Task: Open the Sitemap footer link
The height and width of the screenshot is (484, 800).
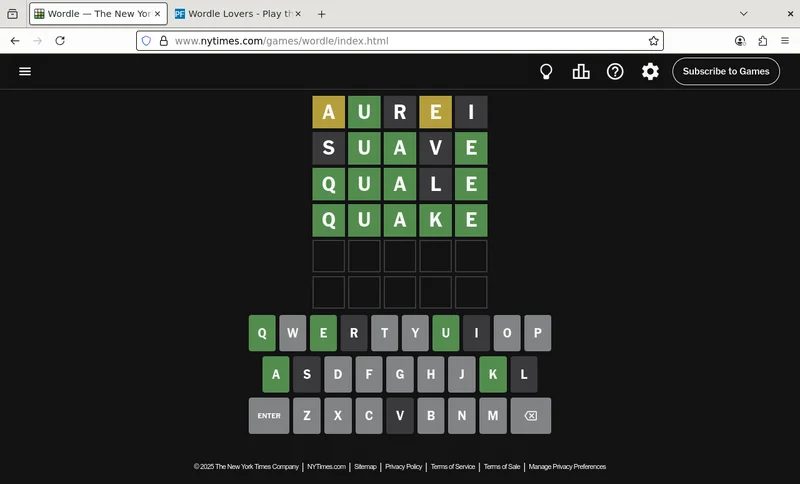Action: point(365,467)
